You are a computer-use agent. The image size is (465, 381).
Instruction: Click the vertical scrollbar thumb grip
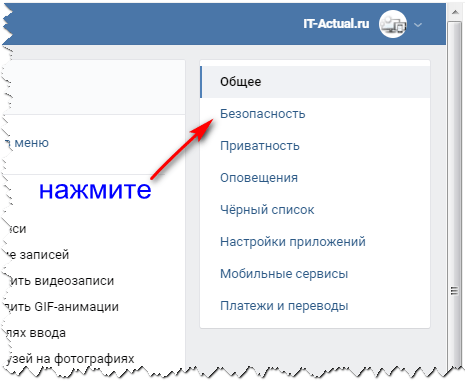454,291
